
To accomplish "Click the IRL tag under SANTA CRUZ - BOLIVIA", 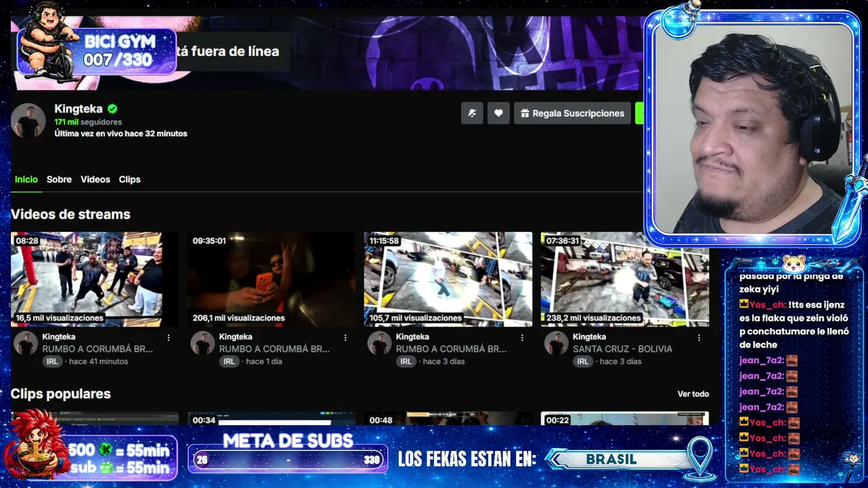I will pyautogui.click(x=583, y=362).
